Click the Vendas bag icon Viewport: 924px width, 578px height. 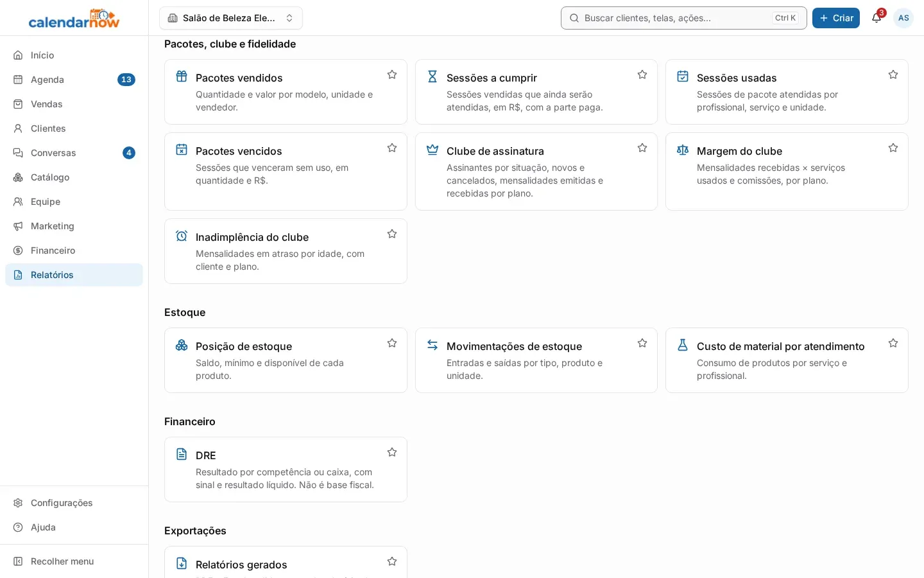point(18,104)
